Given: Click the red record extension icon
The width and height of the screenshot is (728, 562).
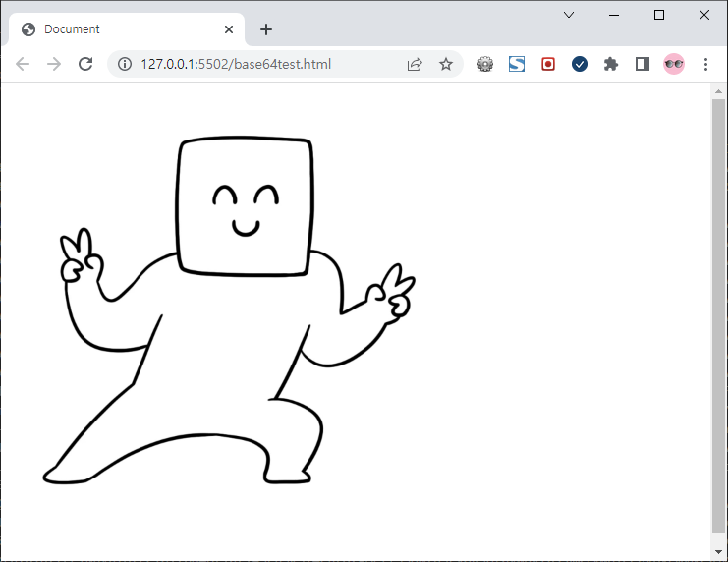Looking at the screenshot, I should [x=548, y=64].
